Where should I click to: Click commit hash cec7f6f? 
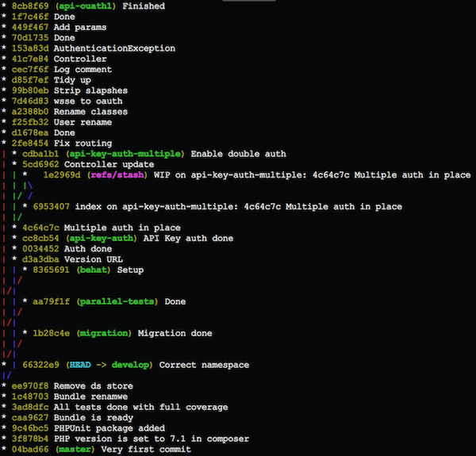(30, 70)
